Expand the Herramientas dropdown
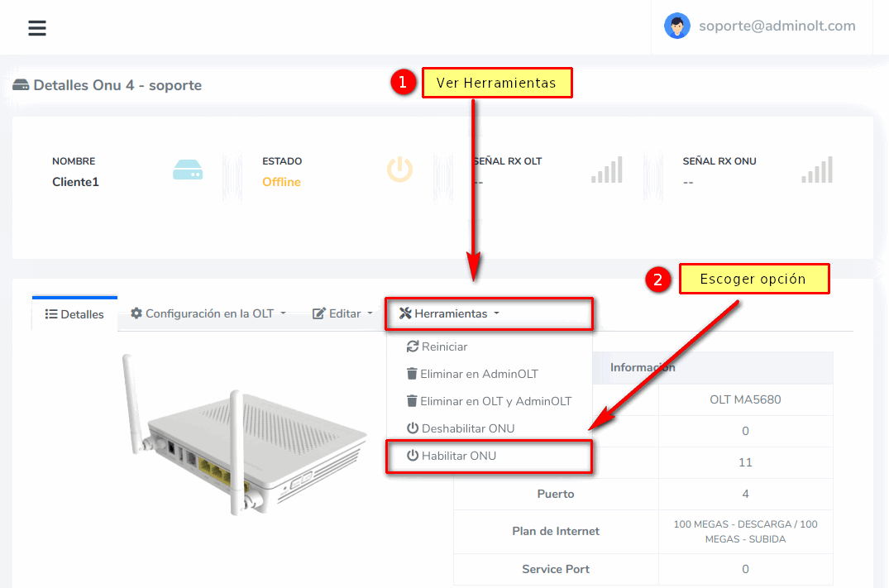The height and width of the screenshot is (588, 889). [452, 313]
